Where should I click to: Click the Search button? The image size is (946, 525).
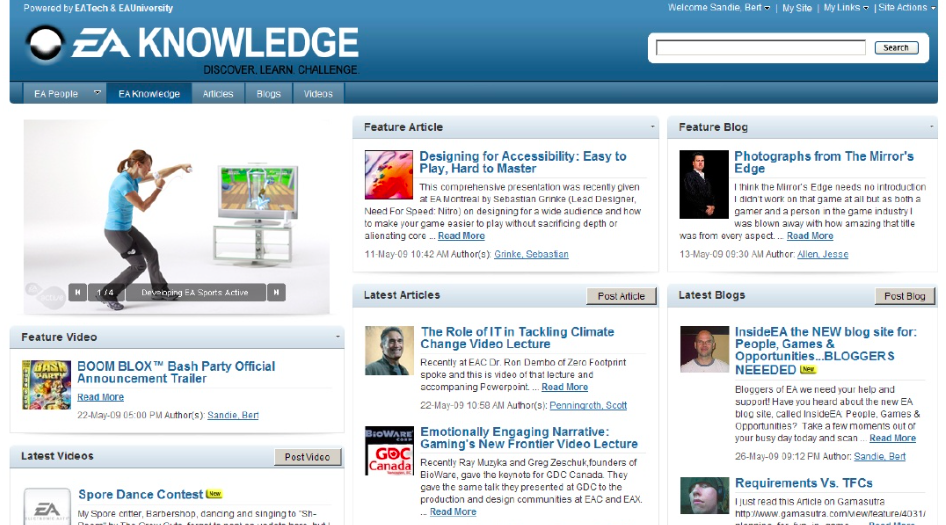896,48
